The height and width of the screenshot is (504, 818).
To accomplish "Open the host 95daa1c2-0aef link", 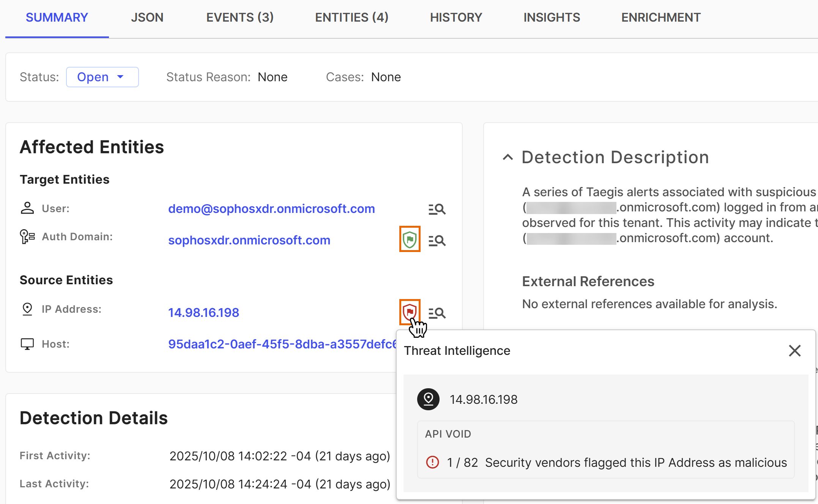I will (x=282, y=344).
